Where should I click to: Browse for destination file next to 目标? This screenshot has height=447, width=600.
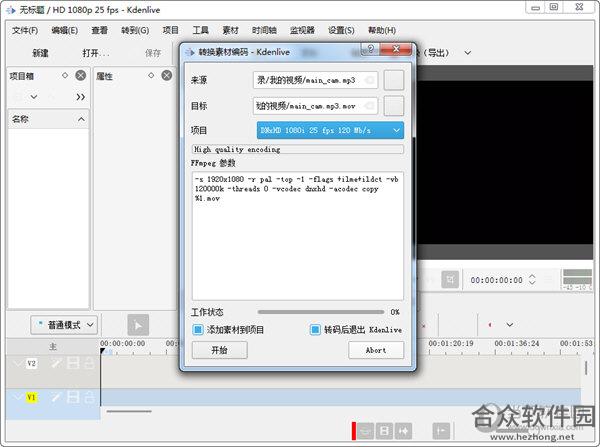[x=394, y=106]
